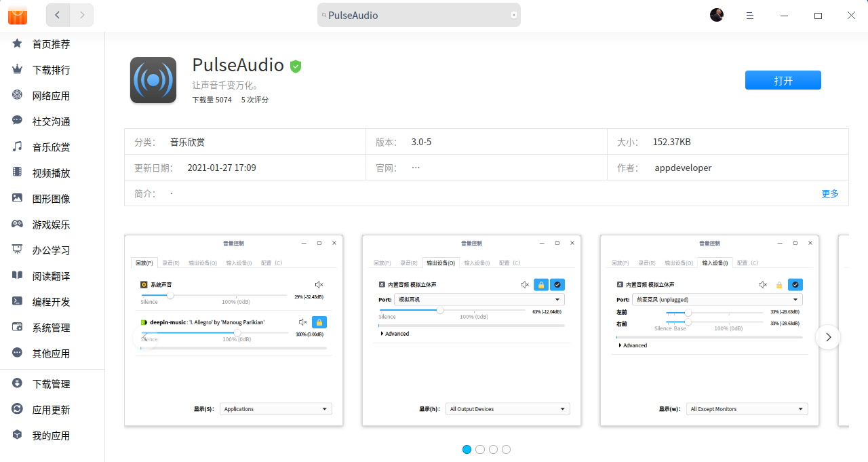Open the app store home logo icon
Image resolution: width=868 pixels, height=462 pixels.
click(18, 15)
